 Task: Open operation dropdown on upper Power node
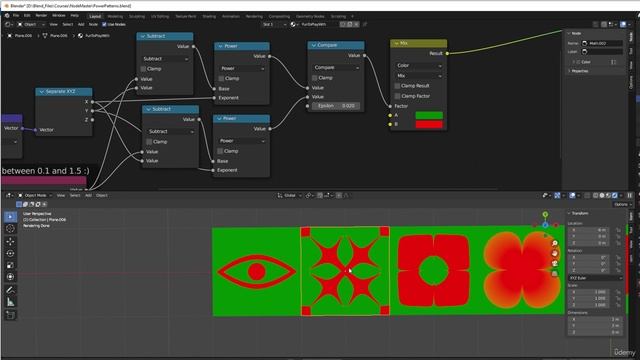coord(242,68)
